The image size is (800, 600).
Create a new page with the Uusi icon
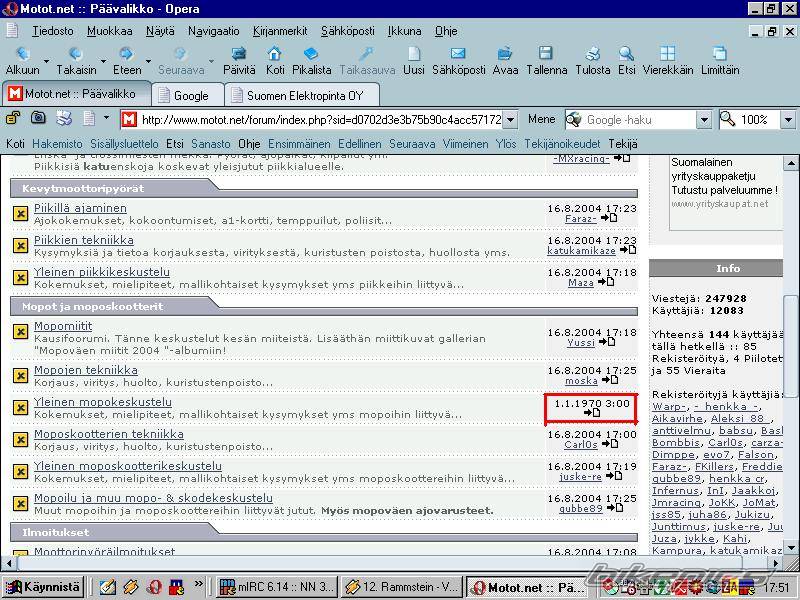pos(414,54)
